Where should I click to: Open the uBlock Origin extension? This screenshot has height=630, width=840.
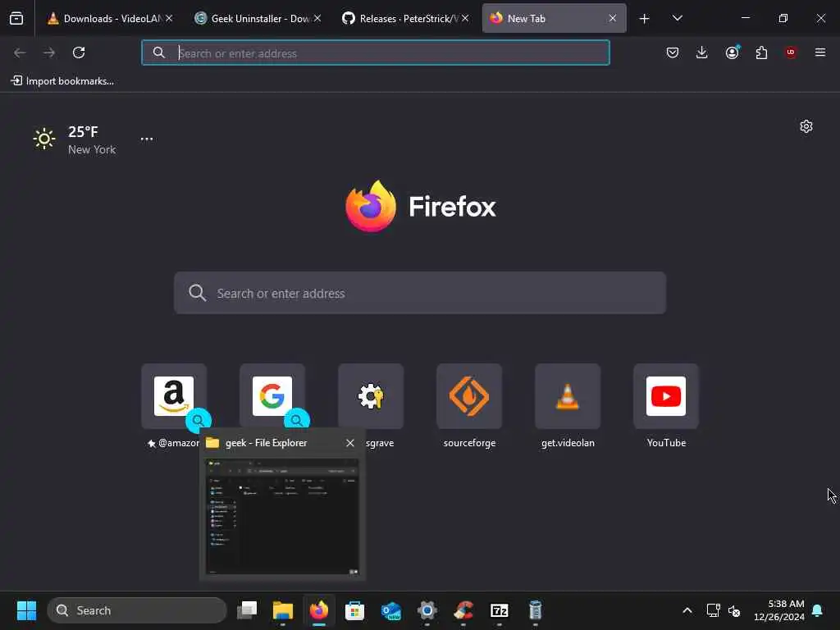pyautogui.click(x=791, y=52)
